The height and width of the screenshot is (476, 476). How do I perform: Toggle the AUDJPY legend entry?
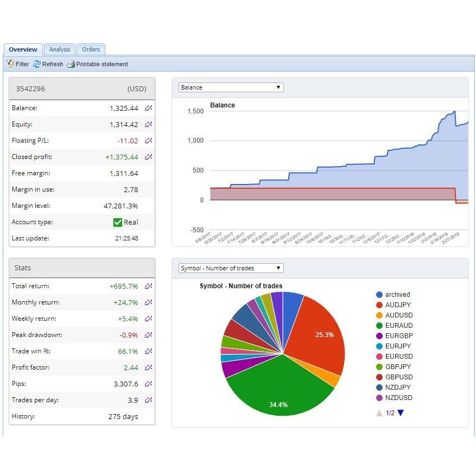coord(398,305)
